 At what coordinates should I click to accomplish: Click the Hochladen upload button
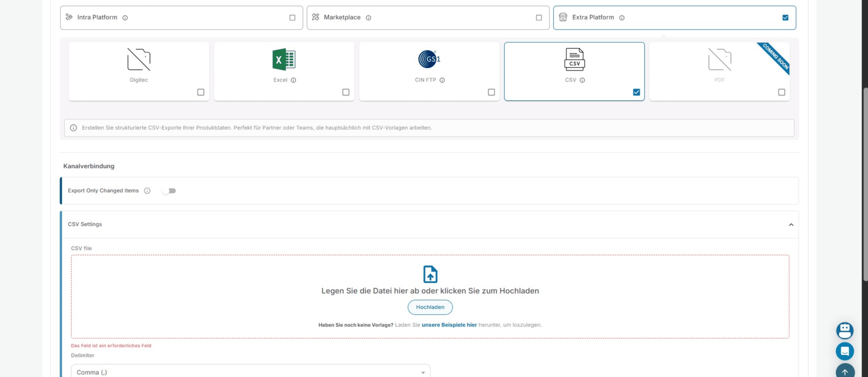click(430, 307)
